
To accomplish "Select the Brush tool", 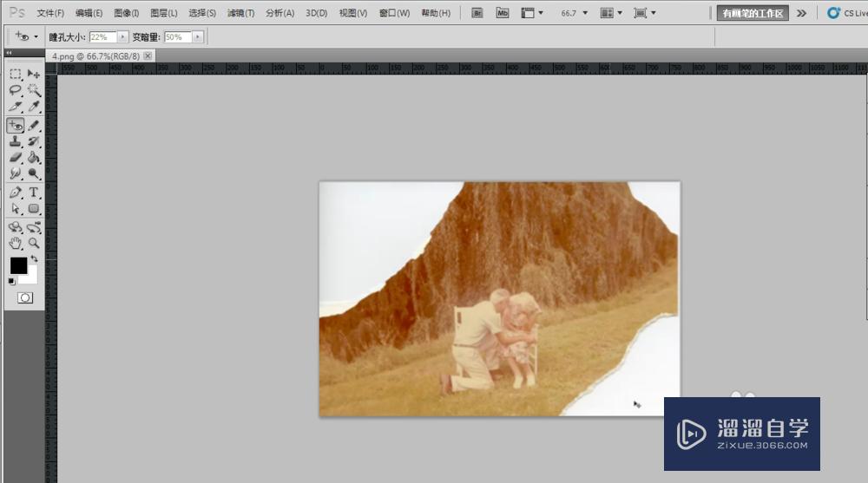I will click(x=34, y=126).
